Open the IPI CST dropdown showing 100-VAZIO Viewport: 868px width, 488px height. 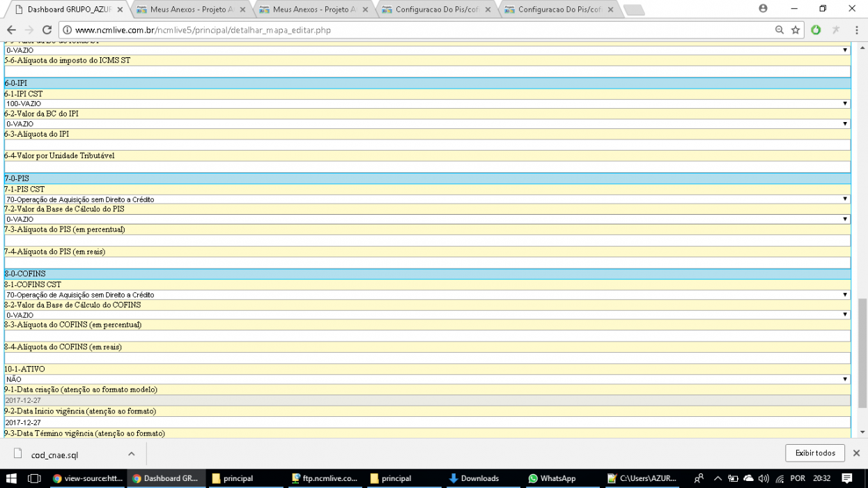(427, 104)
